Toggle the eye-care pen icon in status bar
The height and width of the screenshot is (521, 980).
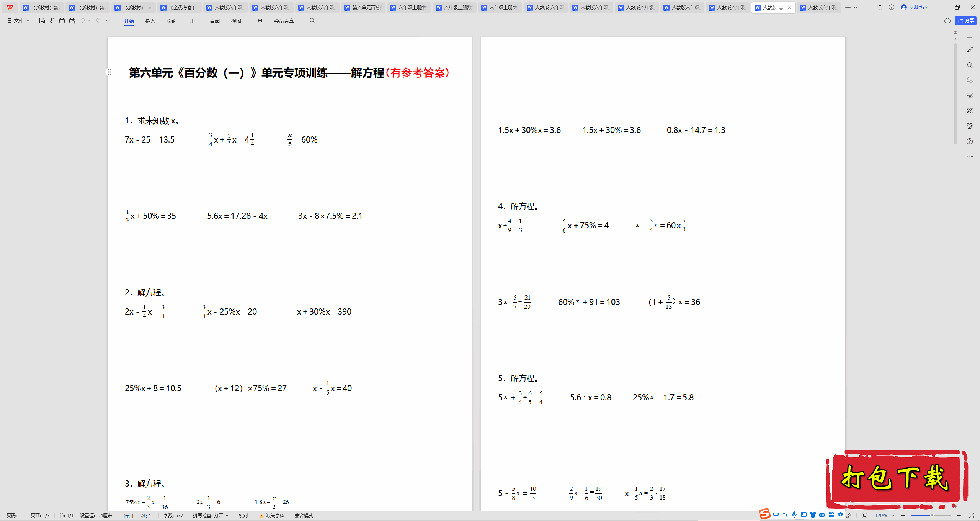coord(849,516)
